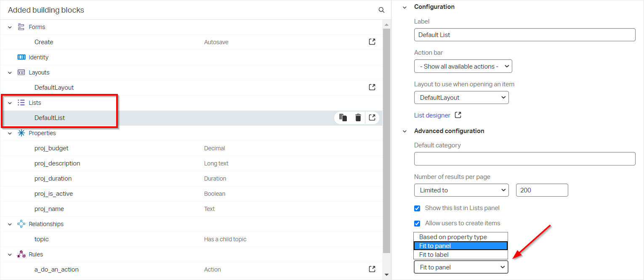Open the Limited to results dropdown
The image size is (644, 280).
461,190
